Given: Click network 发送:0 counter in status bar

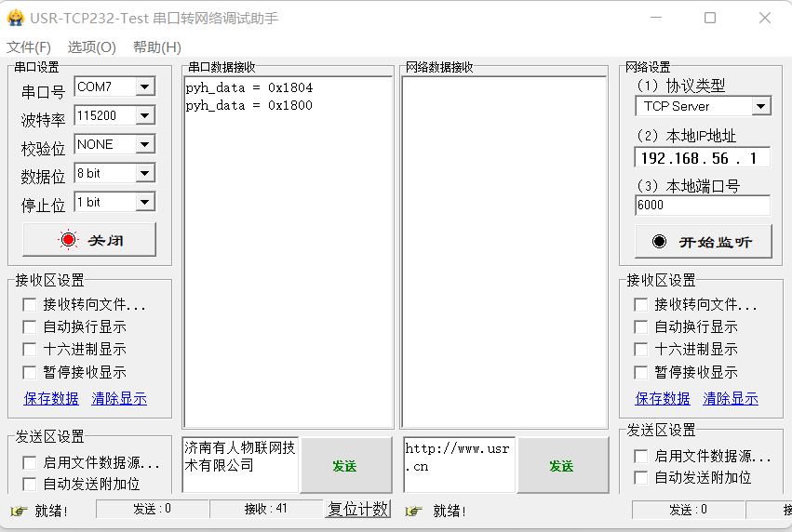Looking at the screenshot, I should [688, 510].
